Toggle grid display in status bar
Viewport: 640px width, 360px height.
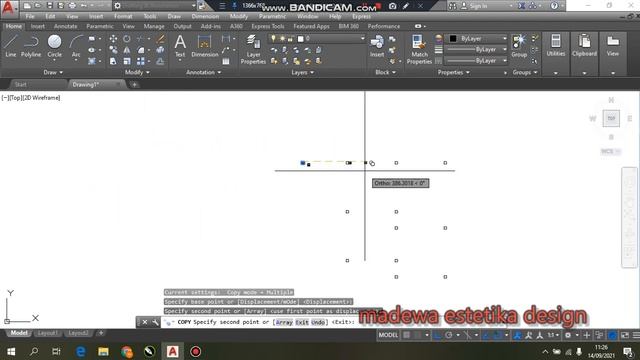pyautogui.click(x=407, y=335)
